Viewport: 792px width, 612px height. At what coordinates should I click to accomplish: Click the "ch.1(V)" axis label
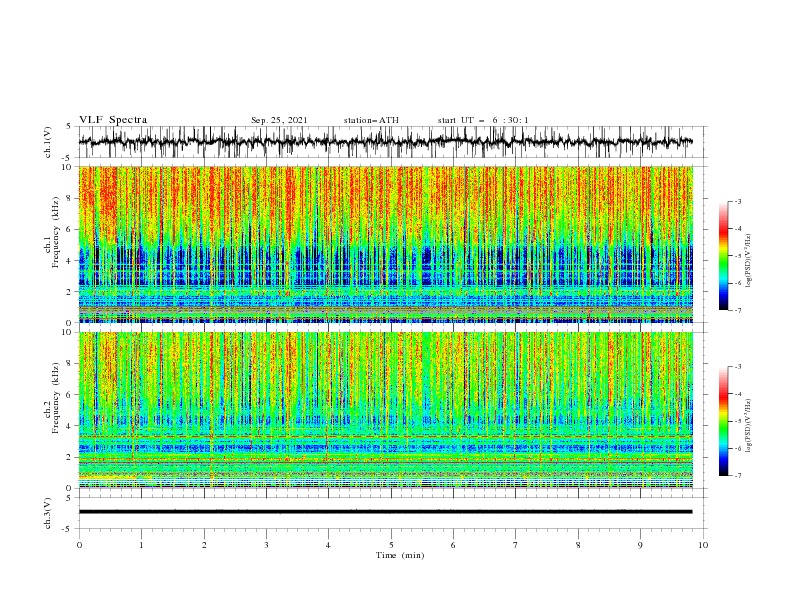tap(48, 142)
